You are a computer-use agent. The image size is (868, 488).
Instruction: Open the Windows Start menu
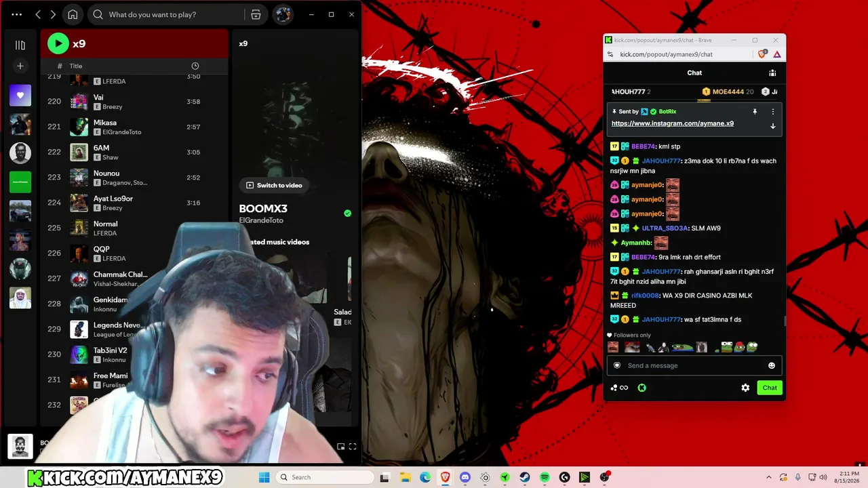pos(264,477)
